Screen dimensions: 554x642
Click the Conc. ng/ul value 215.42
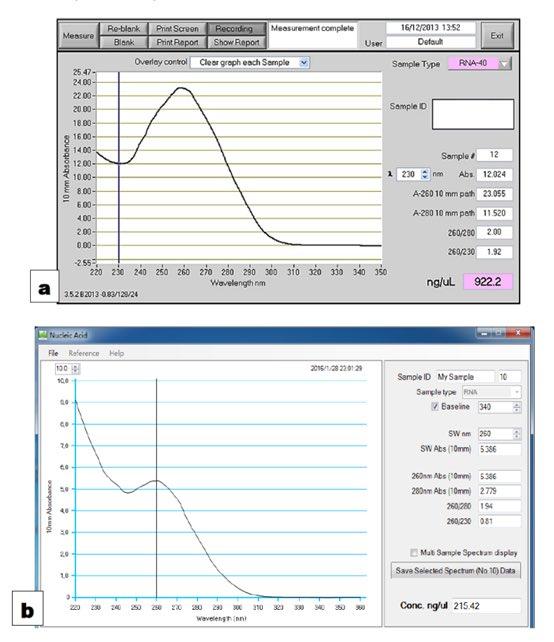(x=486, y=606)
